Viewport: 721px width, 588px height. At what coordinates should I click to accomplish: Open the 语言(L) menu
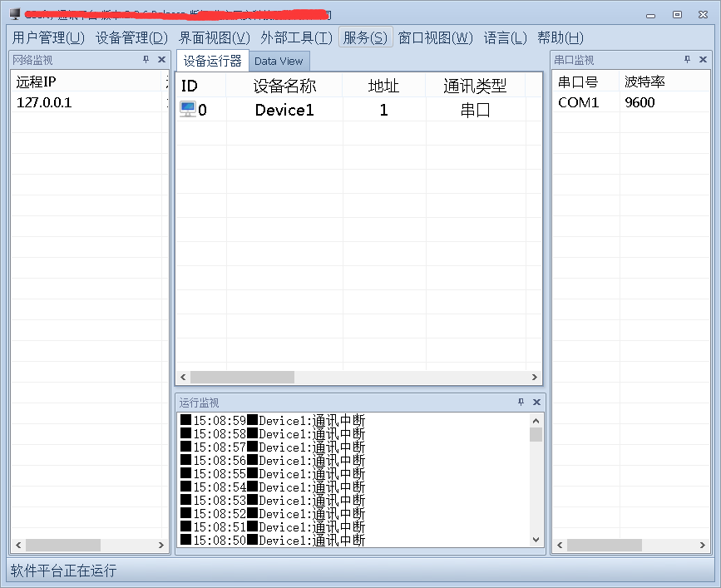(505, 37)
